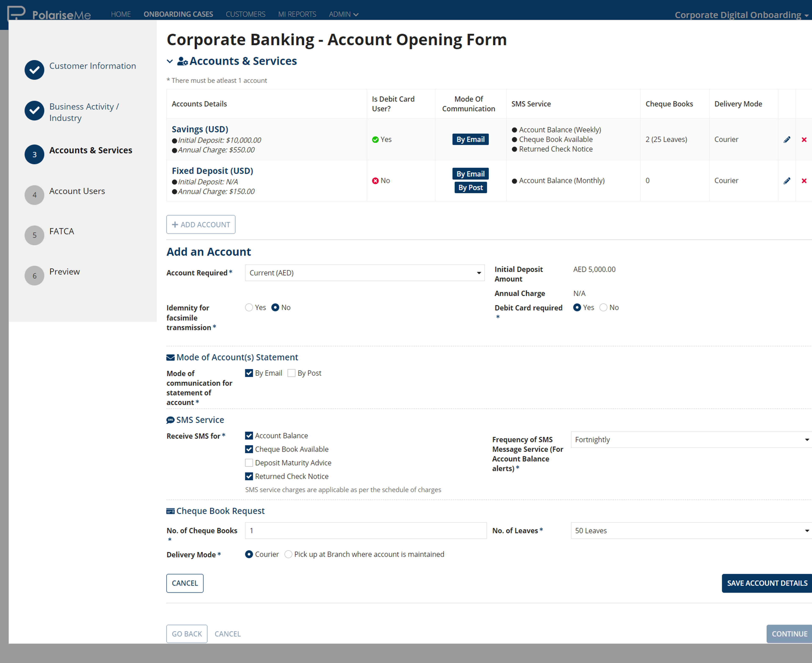Toggle the By Post statement checkbox
Screen dimensions: 812x663
click(x=291, y=373)
